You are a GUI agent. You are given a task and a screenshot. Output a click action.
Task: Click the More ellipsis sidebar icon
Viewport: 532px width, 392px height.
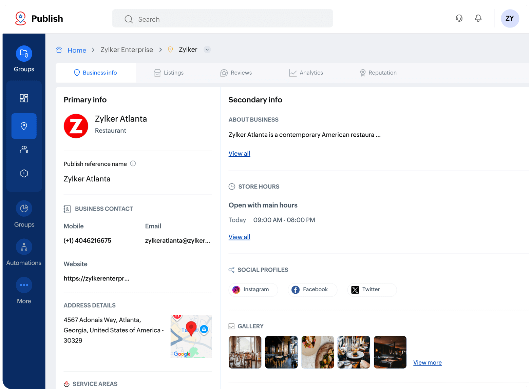point(24,285)
